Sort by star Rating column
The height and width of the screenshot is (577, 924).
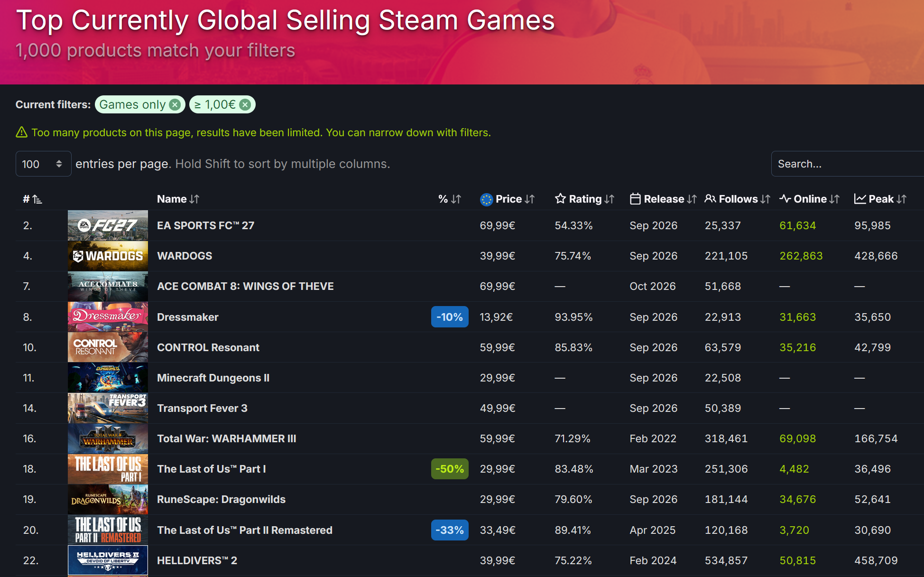[584, 199]
